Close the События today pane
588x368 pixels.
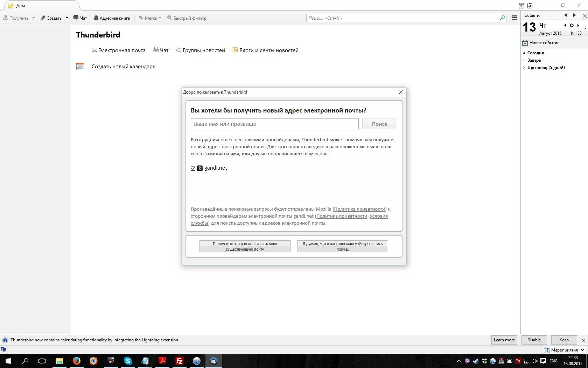(x=585, y=16)
